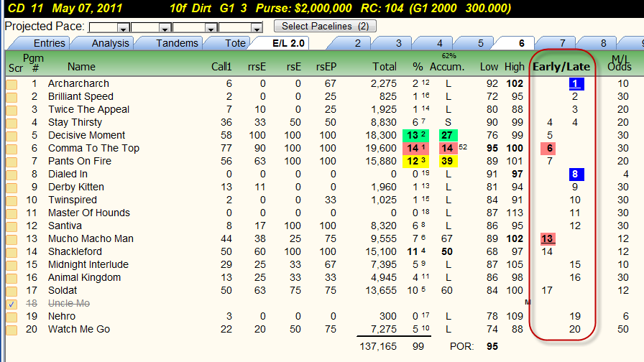Click Twinspired's Late number 10
This screenshot has width=644, height=362.
(575, 200)
